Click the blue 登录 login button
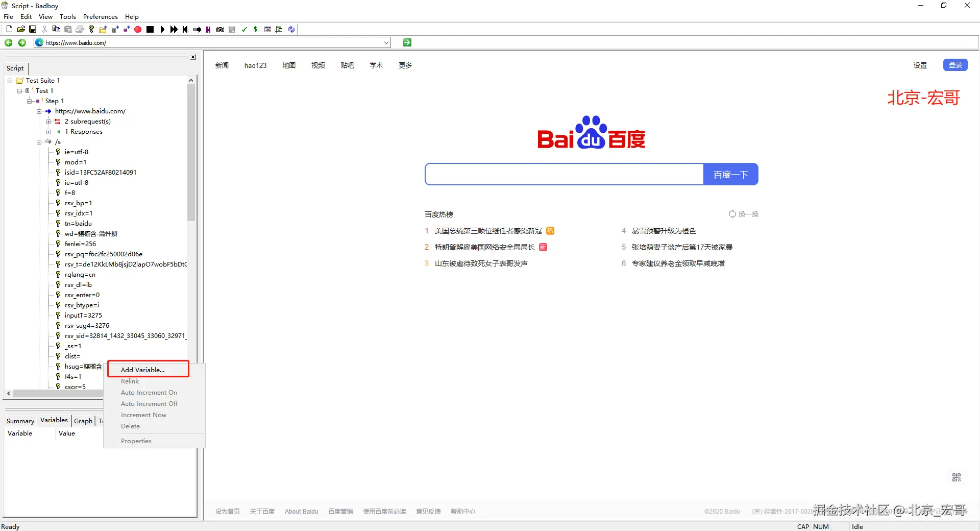This screenshot has width=980, height=531. (955, 65)
